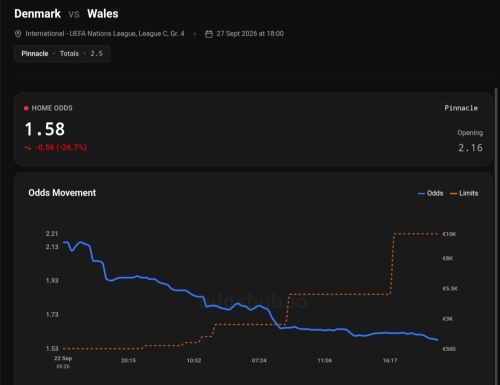Click the red downward trend arrow icon
This screenshot has height=385, width=500.
tap(27, 148)
